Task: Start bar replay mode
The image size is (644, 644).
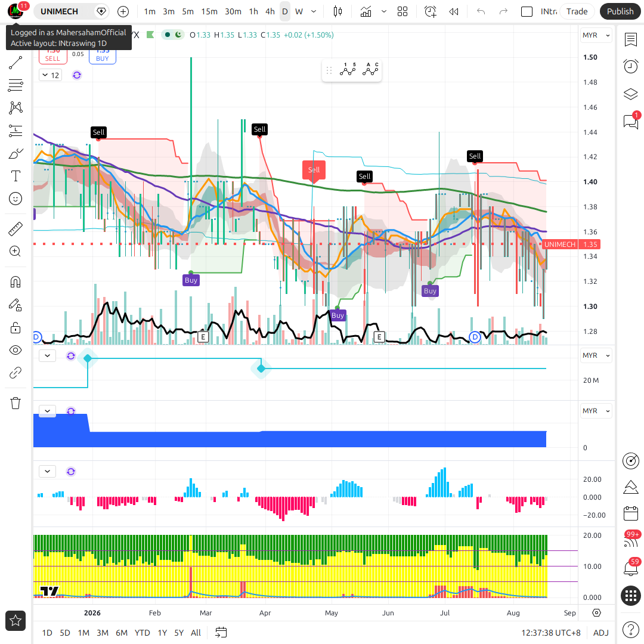Action: (x=453, y=11)
